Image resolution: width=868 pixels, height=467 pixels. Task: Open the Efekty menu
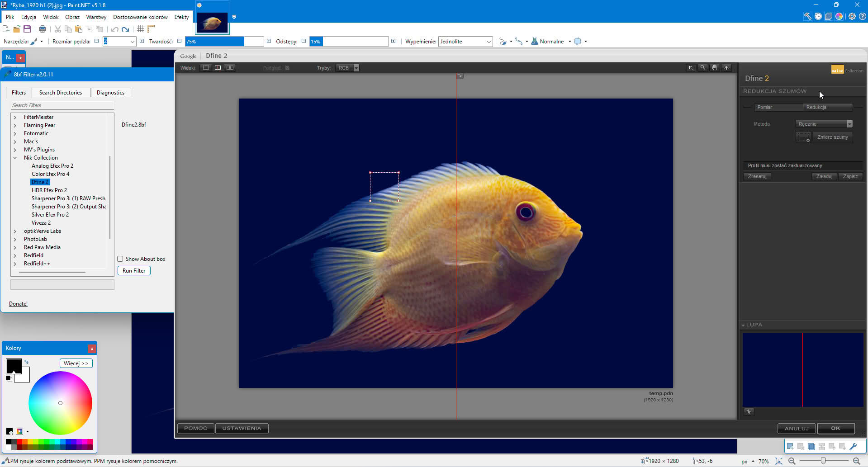click(x=181, y=17)
